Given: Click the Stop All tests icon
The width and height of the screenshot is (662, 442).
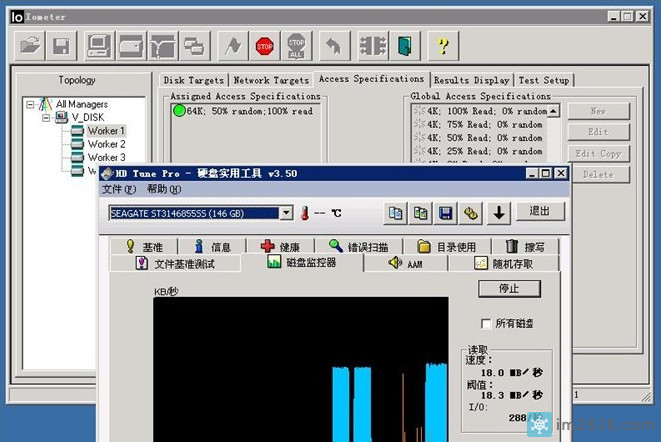Looking at the screenshot, I should point(296,45).
